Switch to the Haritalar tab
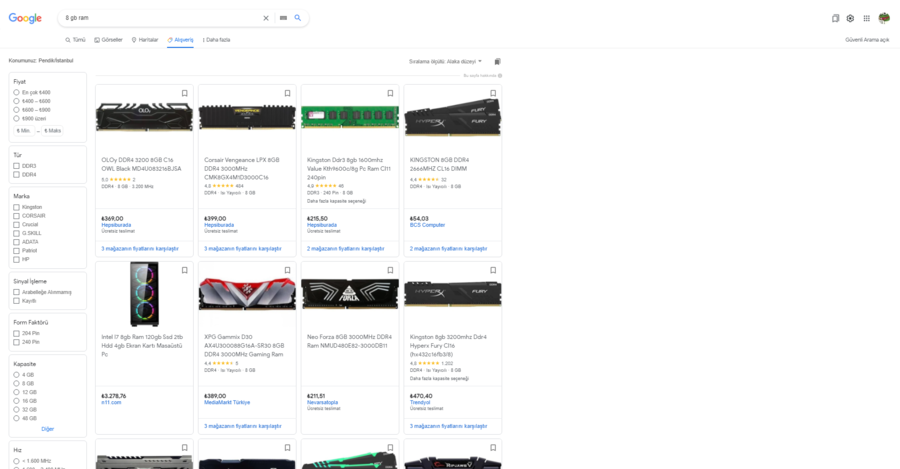The image size is (900, 469). coord(145,40)
